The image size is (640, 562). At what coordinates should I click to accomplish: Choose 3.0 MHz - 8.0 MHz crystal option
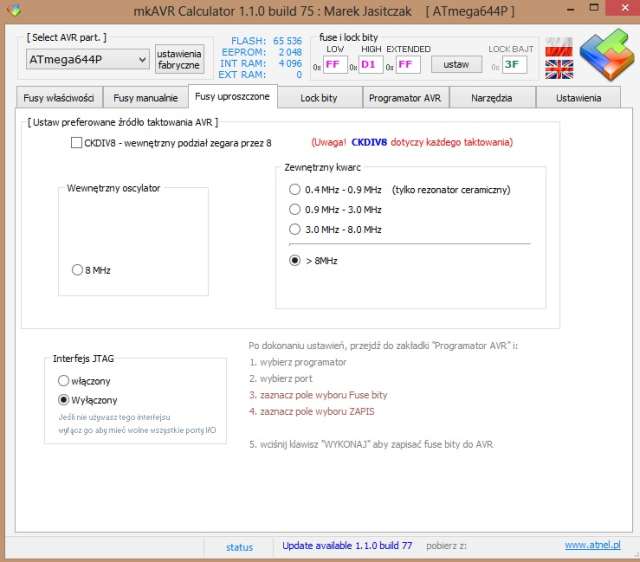click(x=294, y=229)
